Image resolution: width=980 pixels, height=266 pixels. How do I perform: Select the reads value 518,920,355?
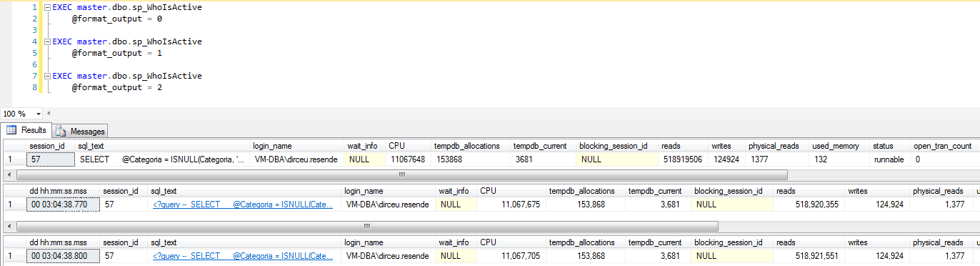tap(809, 204)
